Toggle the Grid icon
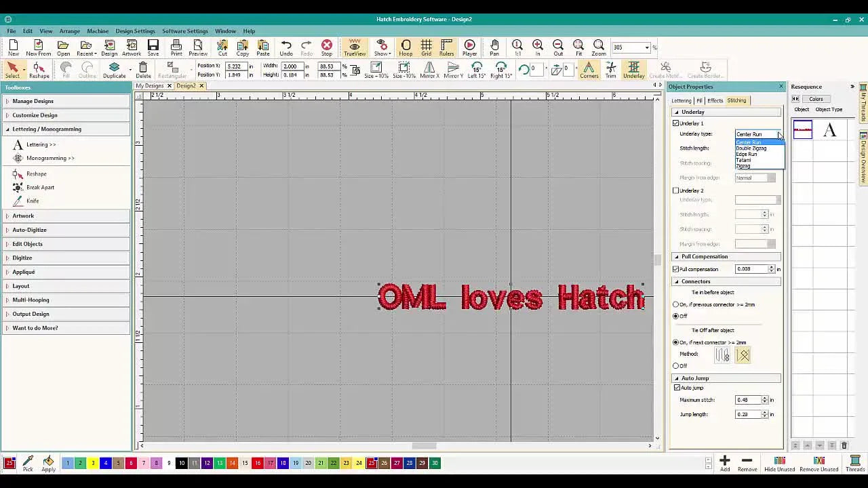 (427, 47)
